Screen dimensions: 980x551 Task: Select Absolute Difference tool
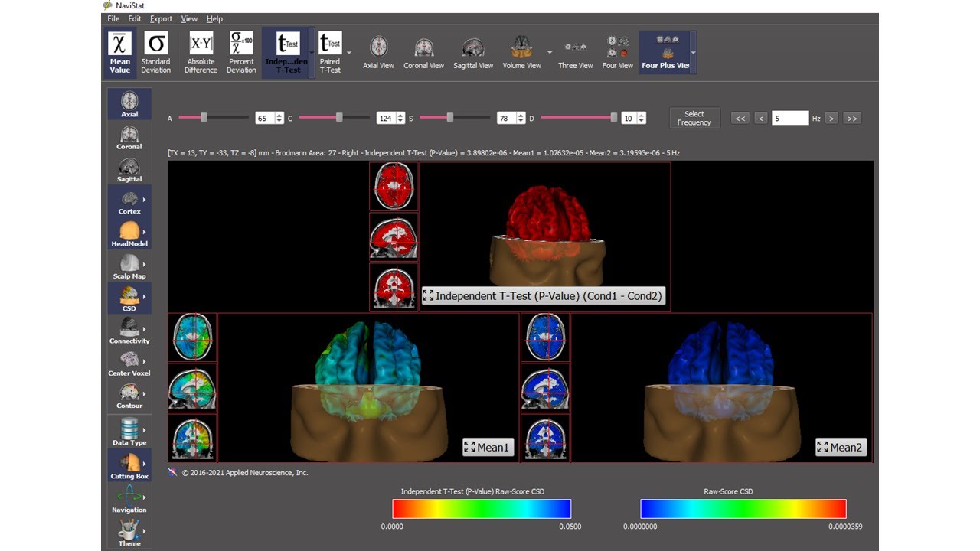[x=201, y=53]
